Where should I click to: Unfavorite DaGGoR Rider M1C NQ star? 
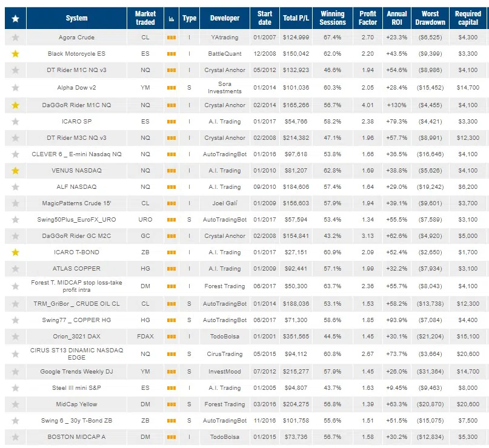[x=15, y=105]
